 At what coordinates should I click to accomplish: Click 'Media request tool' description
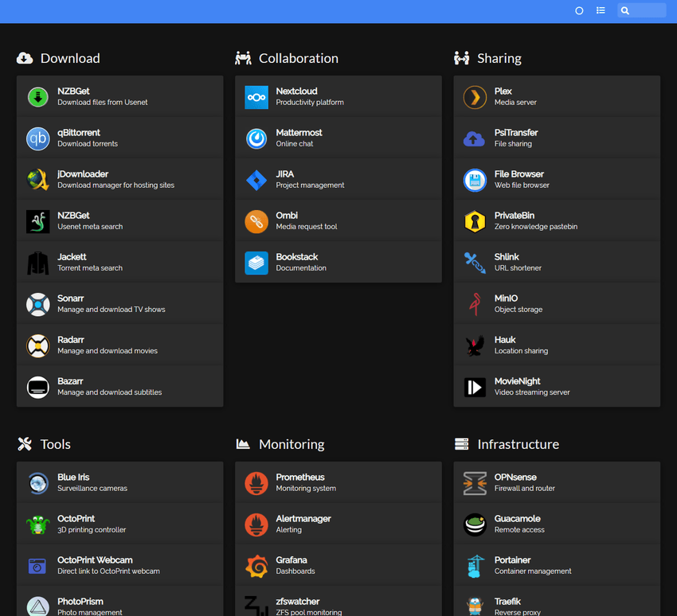point(307,227)
